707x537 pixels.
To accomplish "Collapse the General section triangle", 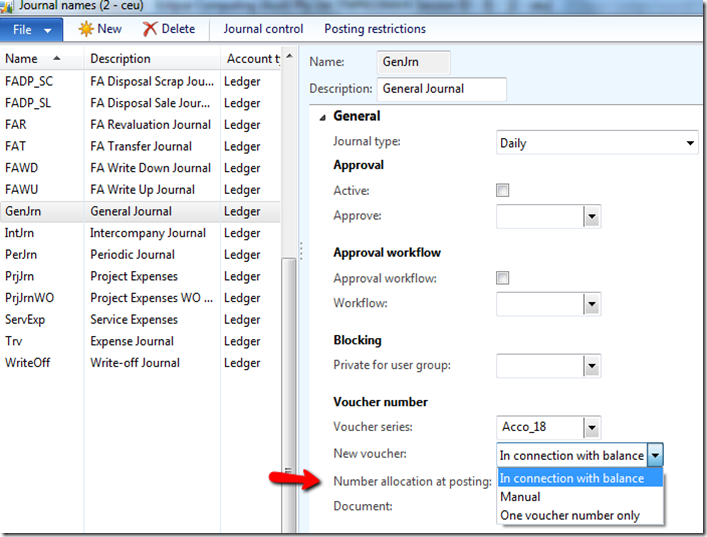I will click(322, 118).
